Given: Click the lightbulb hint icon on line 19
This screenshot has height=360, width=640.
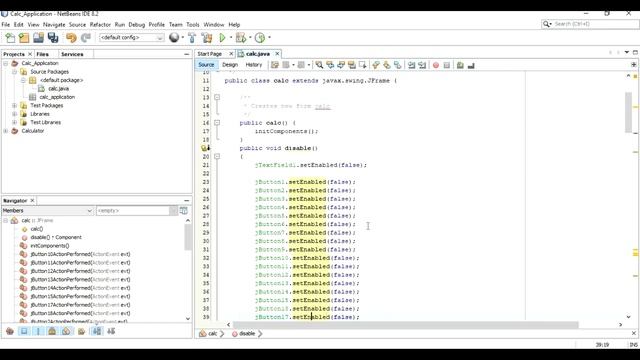Looking at the screenshot, I should click(205, 148).
